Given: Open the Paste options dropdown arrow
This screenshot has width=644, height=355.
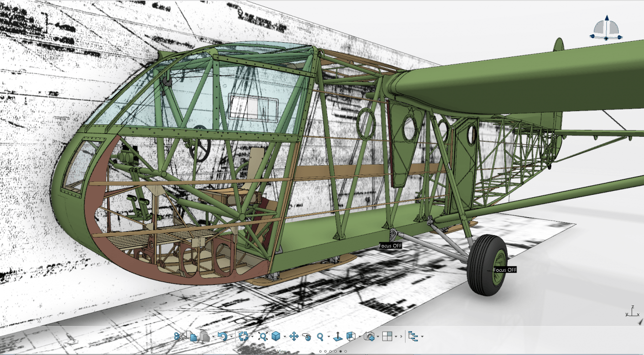Looking at the screenshot, I should click(x=213, y=337).
